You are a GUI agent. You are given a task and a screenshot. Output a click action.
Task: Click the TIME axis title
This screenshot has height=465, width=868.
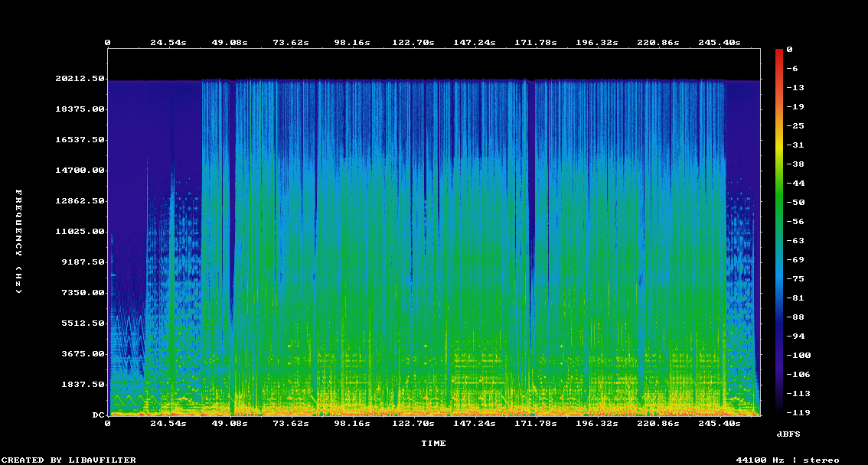click(433, 443)
